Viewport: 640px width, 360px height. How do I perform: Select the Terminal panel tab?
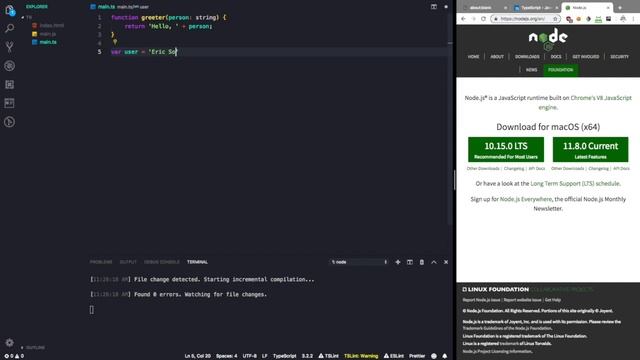click(x=197, y=262)
